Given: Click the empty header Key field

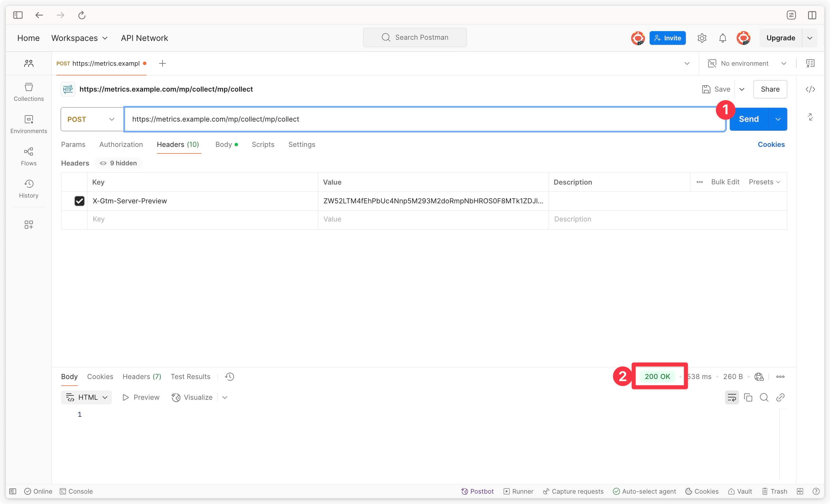Looking at the screenshot, I should click(x=203, y=219).
